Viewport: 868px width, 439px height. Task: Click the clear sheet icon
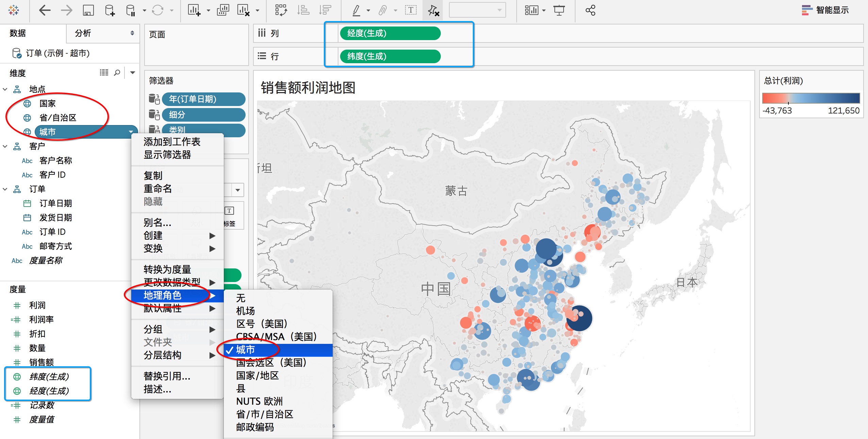(244, 10)
